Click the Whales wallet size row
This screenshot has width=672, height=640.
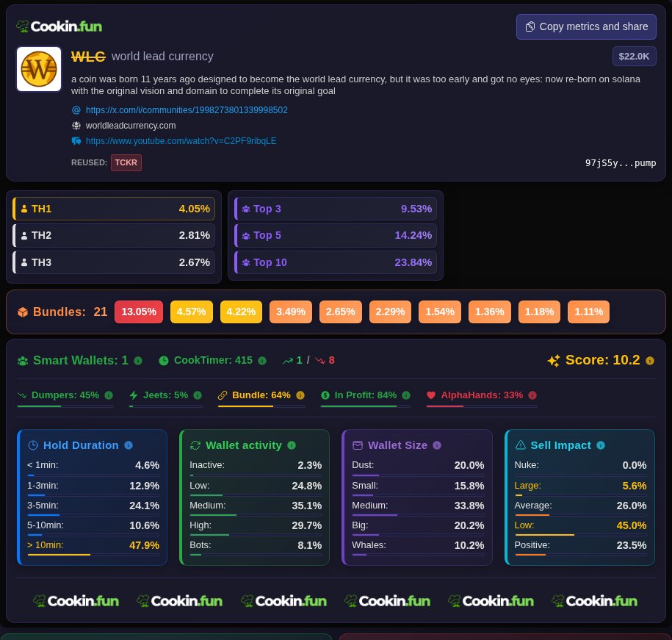click(x=418, y=547)
